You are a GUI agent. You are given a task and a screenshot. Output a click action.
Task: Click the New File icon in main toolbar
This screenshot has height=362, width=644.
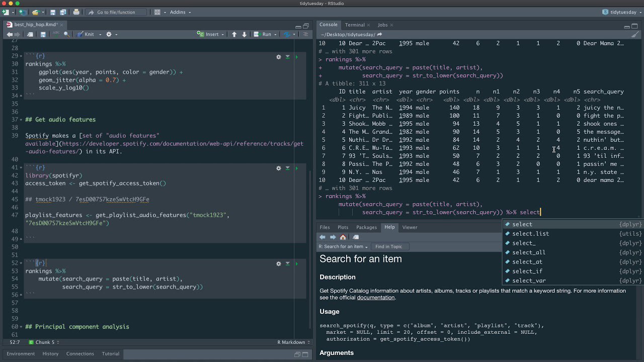pos(5,12)
